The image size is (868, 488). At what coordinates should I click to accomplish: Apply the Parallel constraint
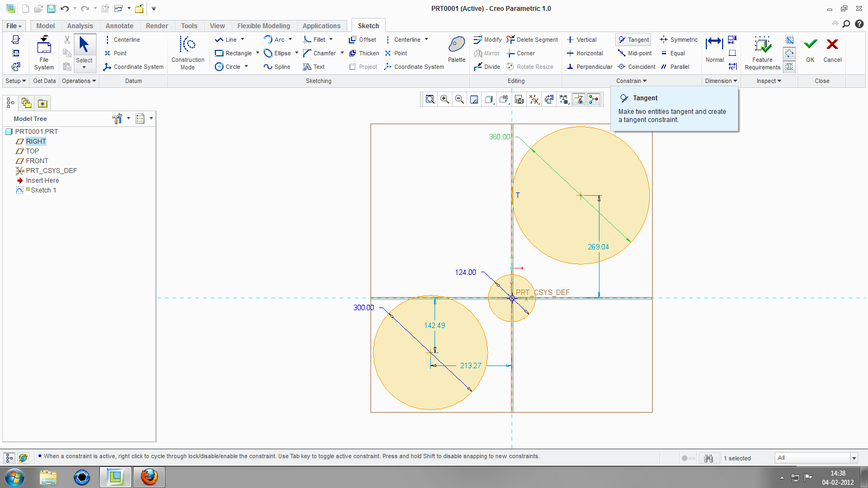pos(675,67)
